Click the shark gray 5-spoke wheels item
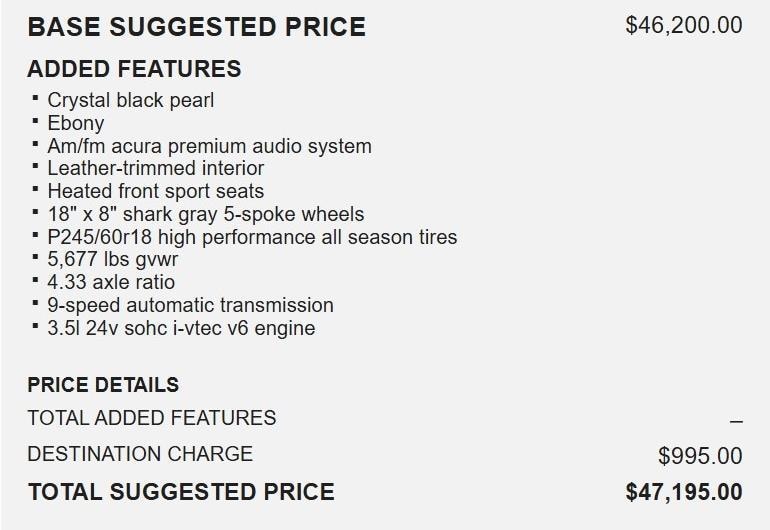The width and height of the screenshot is (770, 530). tap(205, 214)
